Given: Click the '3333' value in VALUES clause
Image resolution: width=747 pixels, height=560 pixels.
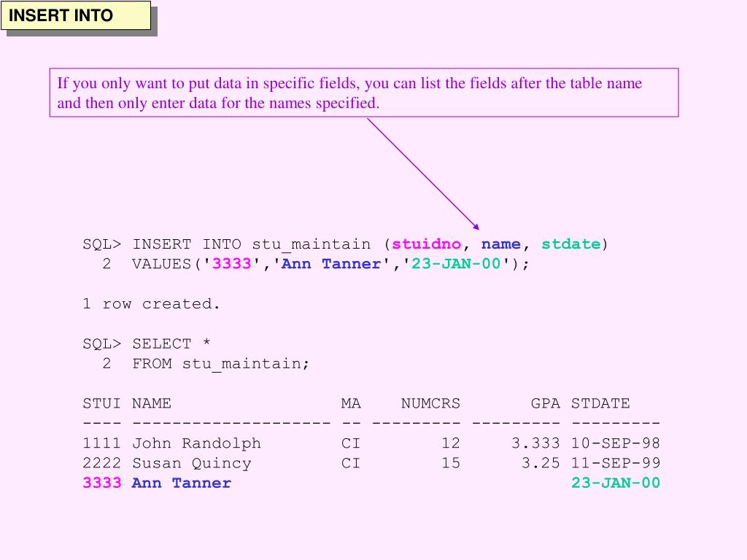Looking at the screenshot, I should pyautogui.click(x=231, y=264).
